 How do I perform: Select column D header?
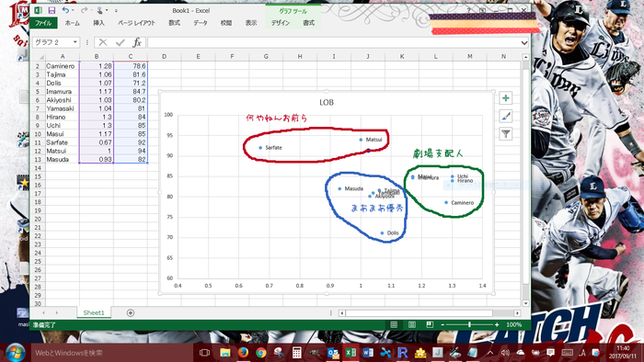(x=164, y=56)
